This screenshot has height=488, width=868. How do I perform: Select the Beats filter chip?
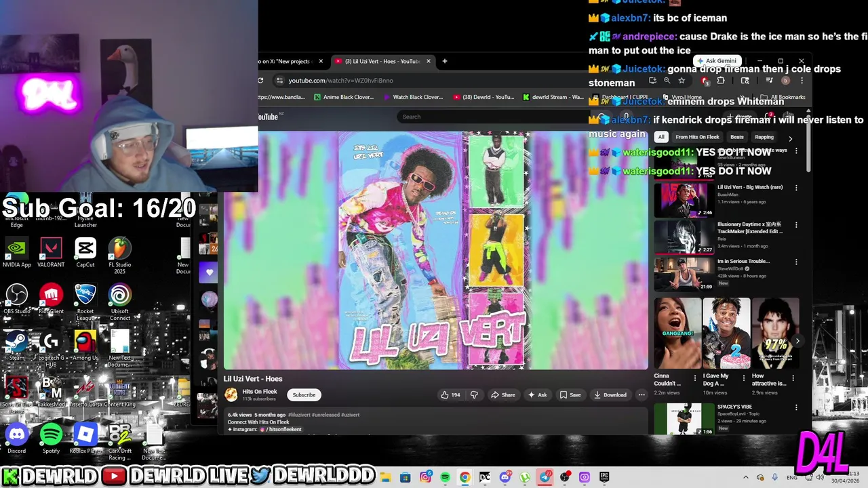click(737, 137)
